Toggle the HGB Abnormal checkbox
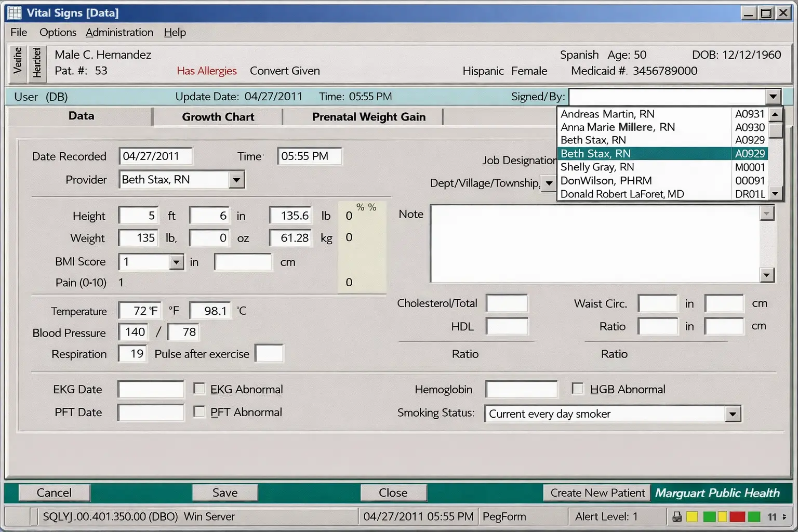798x532 pixels. 578,388
